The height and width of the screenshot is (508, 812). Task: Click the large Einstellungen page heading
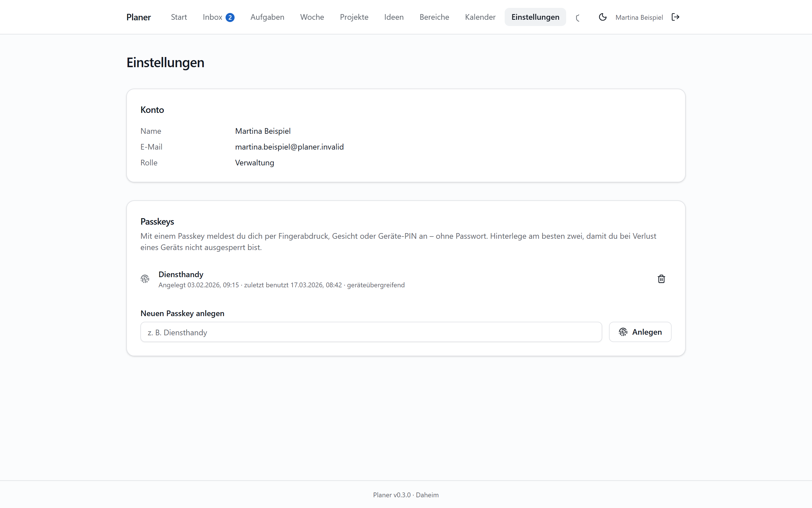pyautogui.click(x=166, y=62)
